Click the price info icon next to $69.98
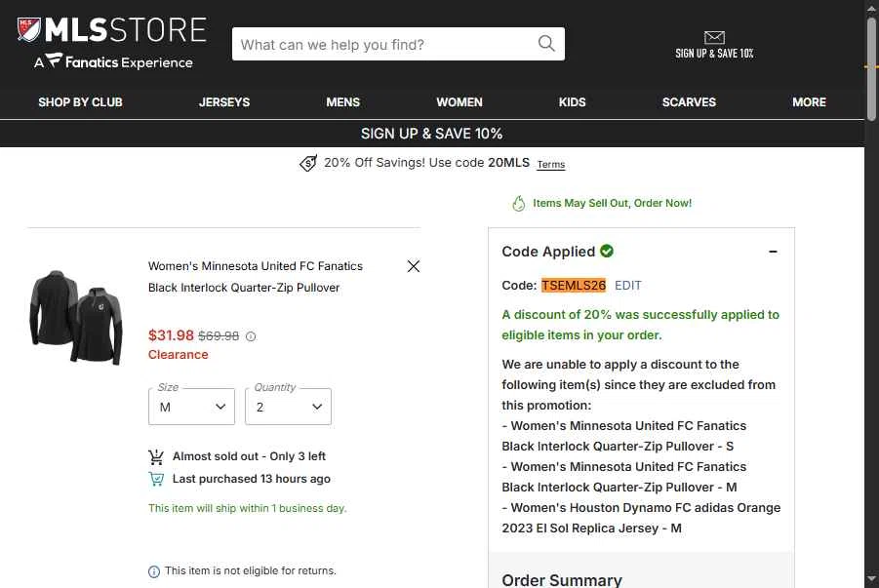 pos(251,336)
